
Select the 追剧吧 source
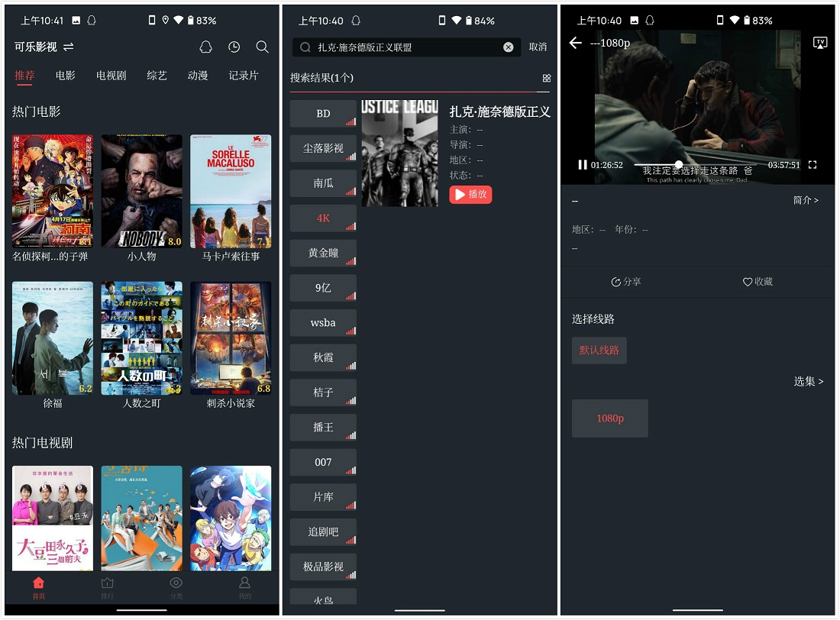323,531
